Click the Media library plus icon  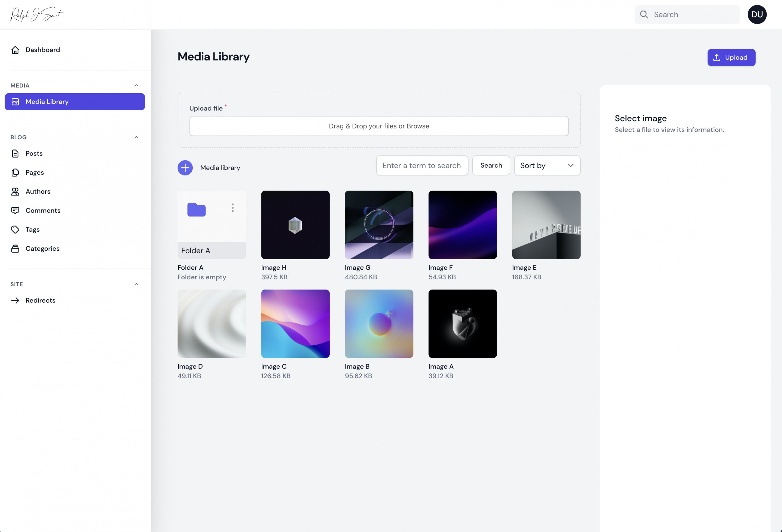[x=185, y=167]
